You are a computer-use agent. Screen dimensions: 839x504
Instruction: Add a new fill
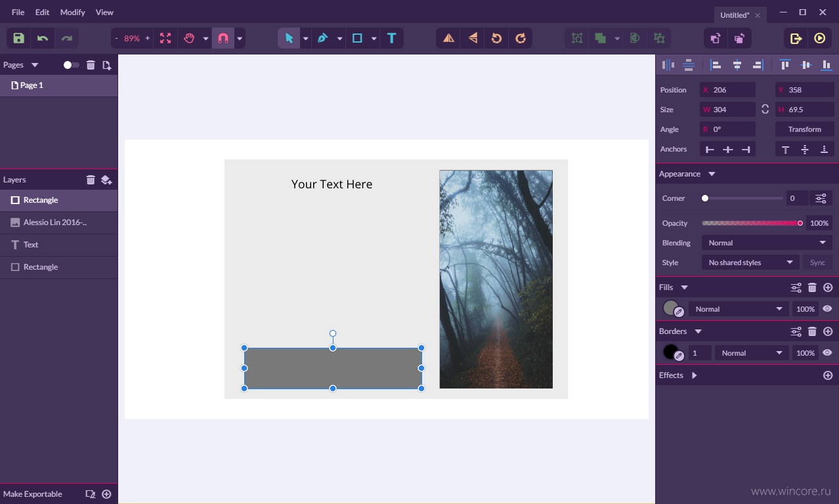tap(827, 287)
